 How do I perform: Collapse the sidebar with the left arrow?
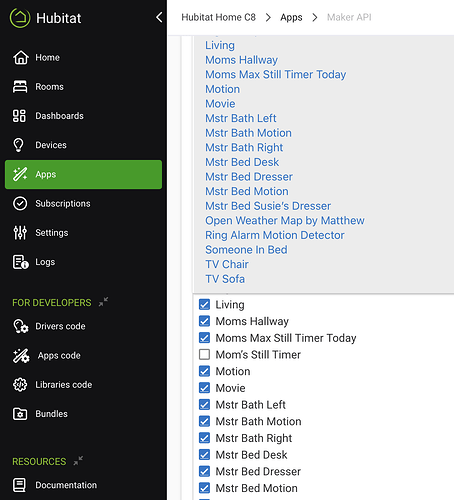pyautogui.click(x=159, y=17)
